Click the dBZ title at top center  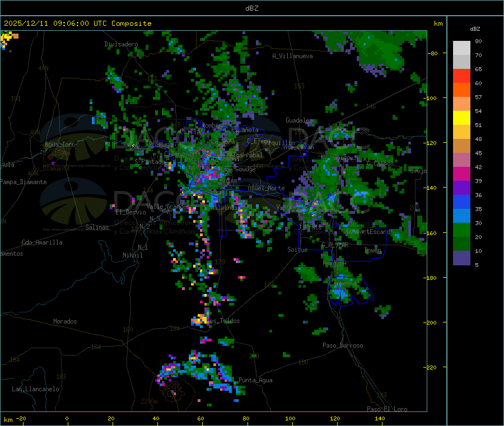251,8
